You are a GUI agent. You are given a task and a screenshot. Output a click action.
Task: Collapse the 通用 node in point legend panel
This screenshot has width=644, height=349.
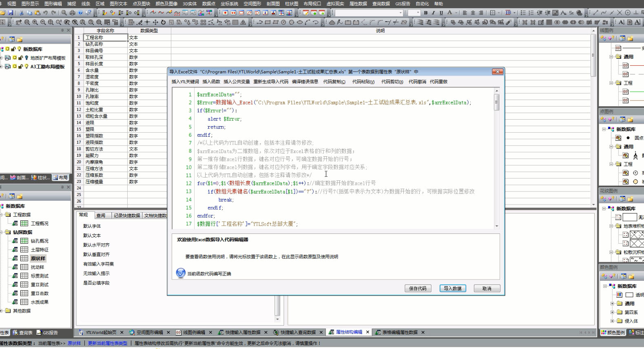pos(611,147)
